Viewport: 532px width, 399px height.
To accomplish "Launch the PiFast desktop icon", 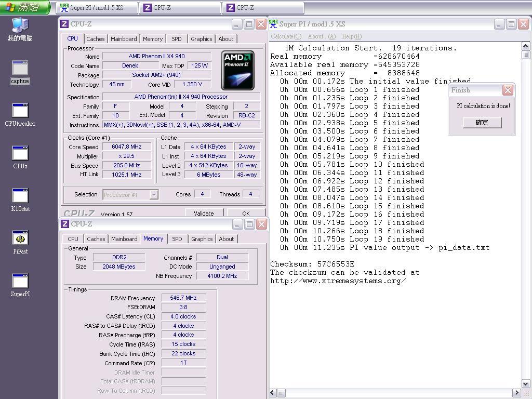I will (20, 242).
